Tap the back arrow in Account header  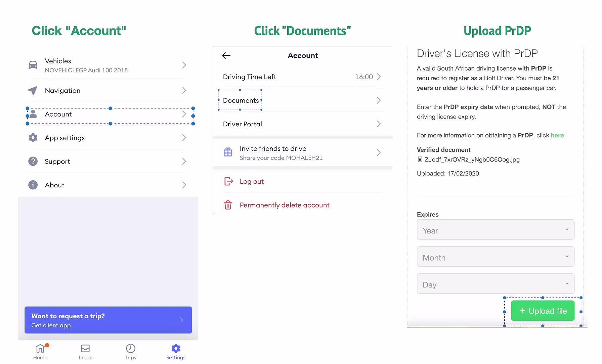226,56
